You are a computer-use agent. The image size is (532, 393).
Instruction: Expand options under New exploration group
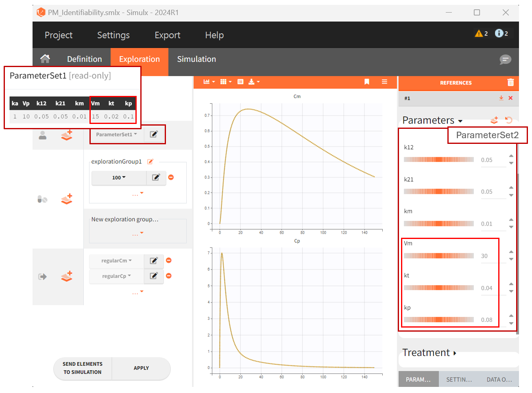coord(137,234)
